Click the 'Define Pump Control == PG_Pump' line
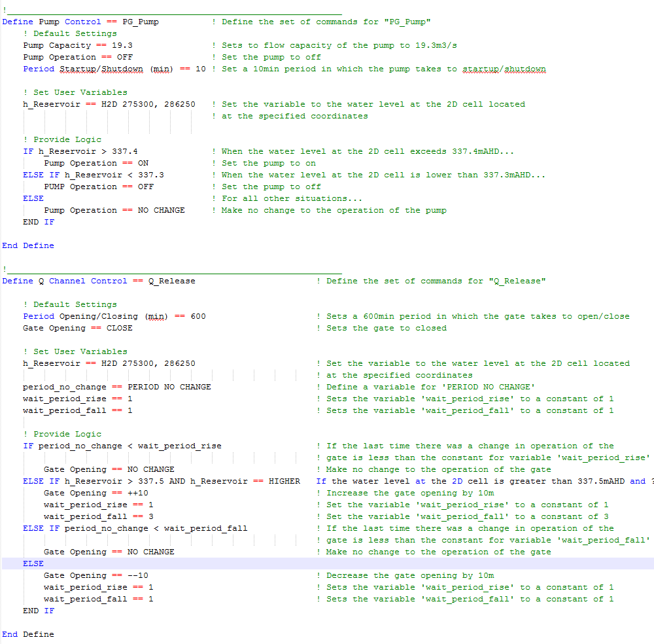 tap(80, 22)
